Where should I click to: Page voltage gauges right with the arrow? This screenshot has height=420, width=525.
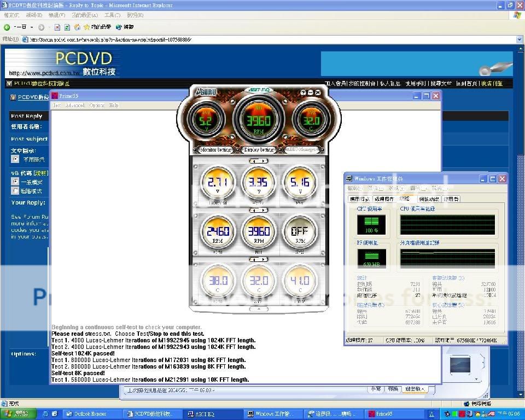tap(263, 161)
